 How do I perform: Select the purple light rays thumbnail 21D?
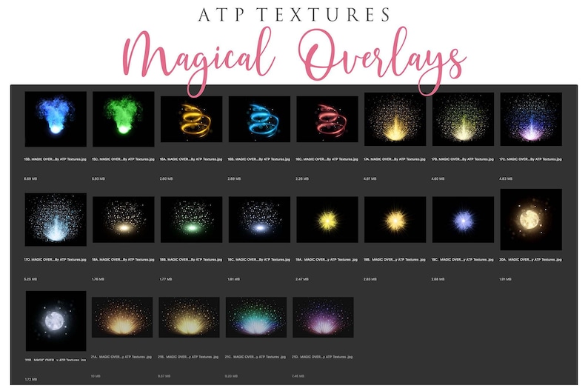pyautogui.click(x=323, y=318)
